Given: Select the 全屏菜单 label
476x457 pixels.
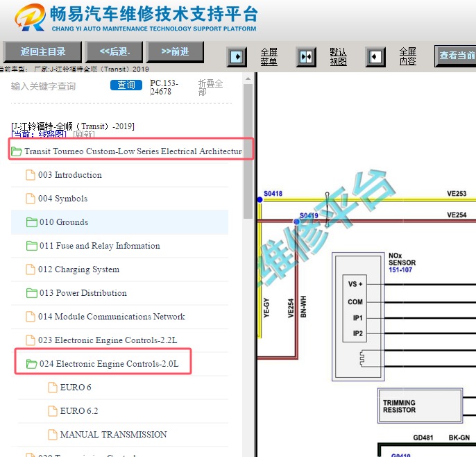Looking at the screenshot, I should pos(269,57).
